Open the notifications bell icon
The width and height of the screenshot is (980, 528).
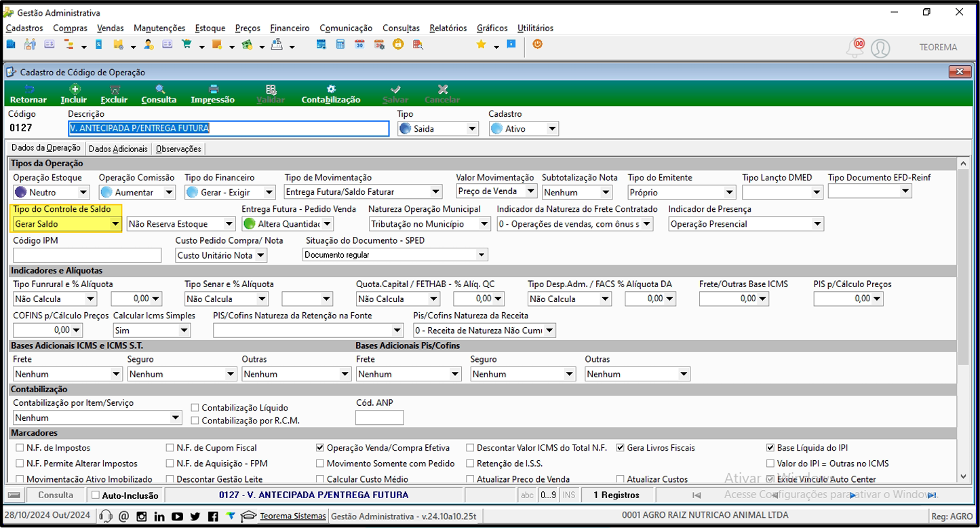tap(855, 48)
